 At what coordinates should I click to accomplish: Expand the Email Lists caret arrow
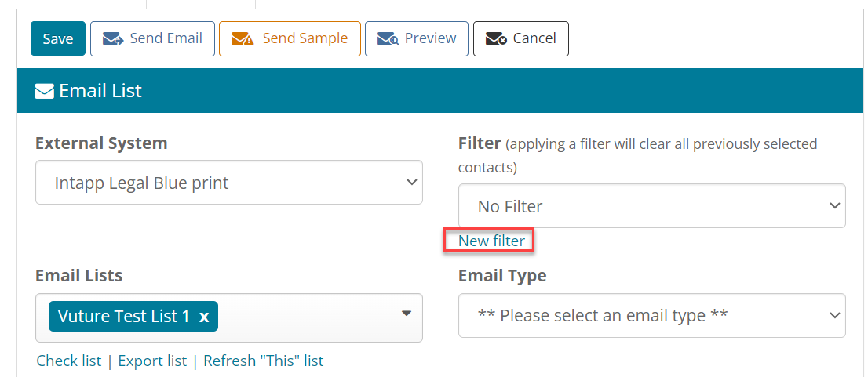tap(407, 314)
